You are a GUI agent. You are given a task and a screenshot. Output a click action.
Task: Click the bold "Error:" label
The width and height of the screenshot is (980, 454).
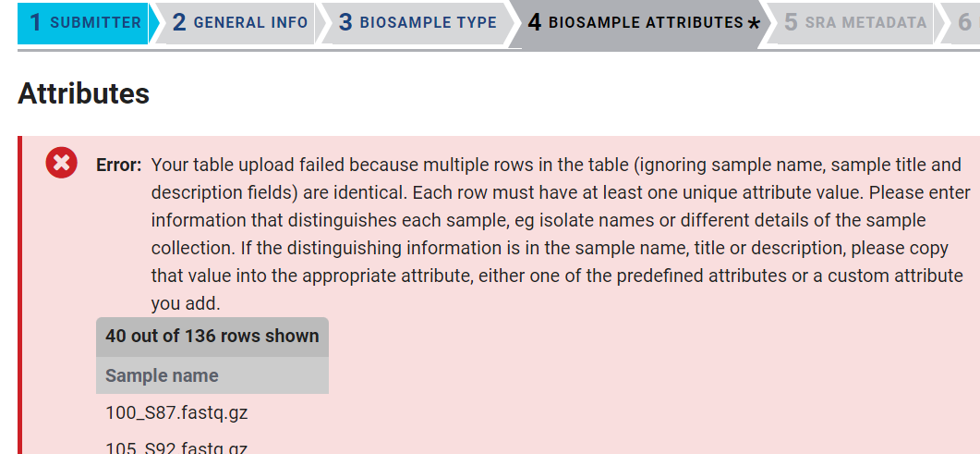(x=118, y=166)
